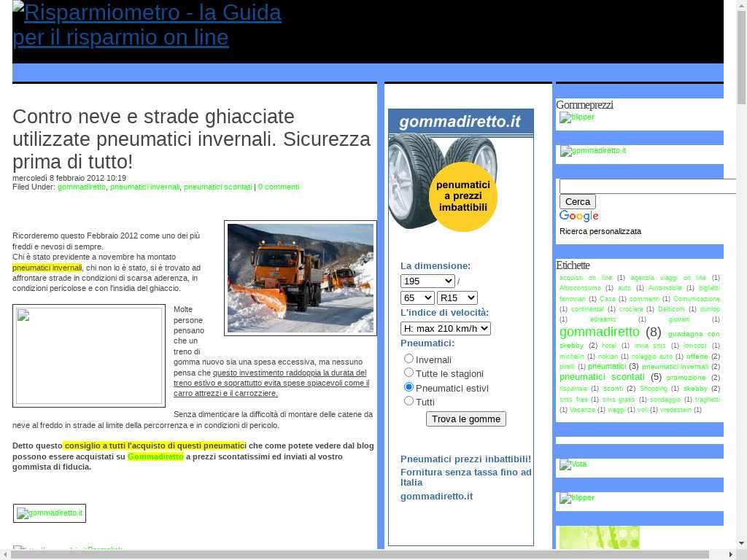Screen dimensions: 747x560
Task: Click the yellow 'pneumatici a prezzi imbattibili' badge
Action: point(462,196)
